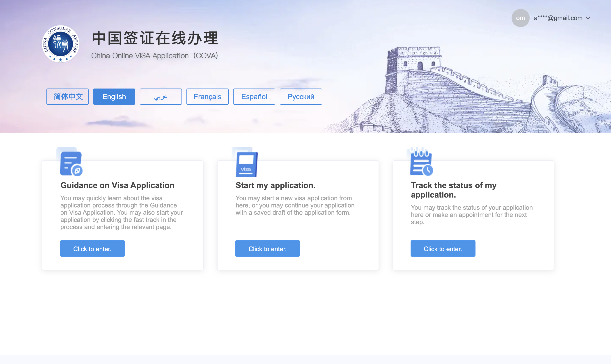Click the blue visa passport icon

tap(246, 164)
